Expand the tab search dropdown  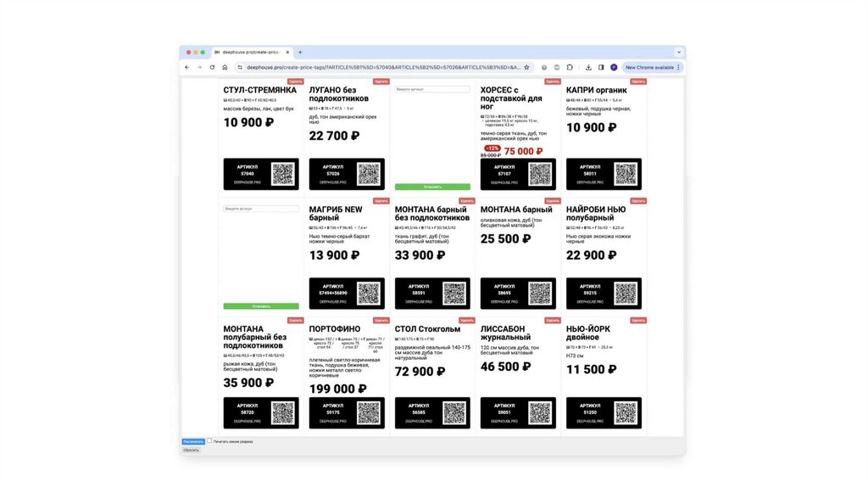tap(679, 52)
